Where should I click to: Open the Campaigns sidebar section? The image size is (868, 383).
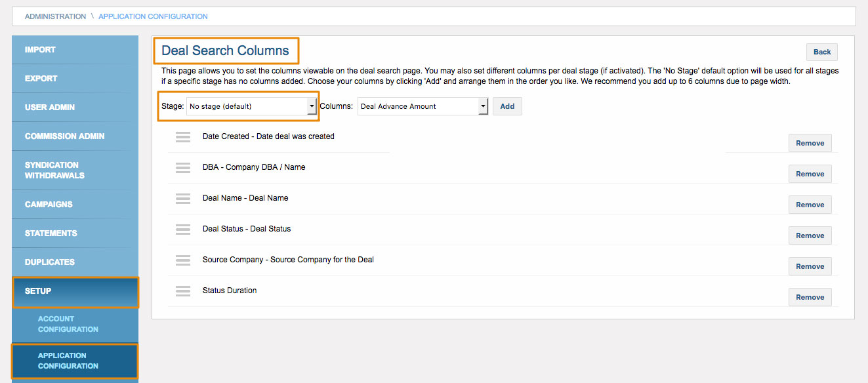tap(75, 205)
